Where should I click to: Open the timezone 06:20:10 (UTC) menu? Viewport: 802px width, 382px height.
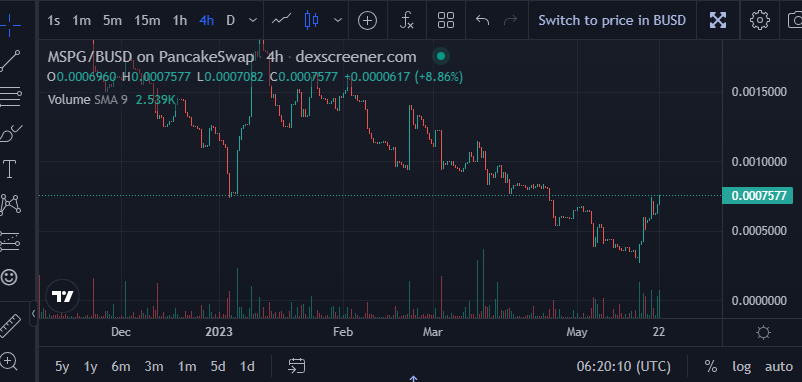tap(623, 366)
